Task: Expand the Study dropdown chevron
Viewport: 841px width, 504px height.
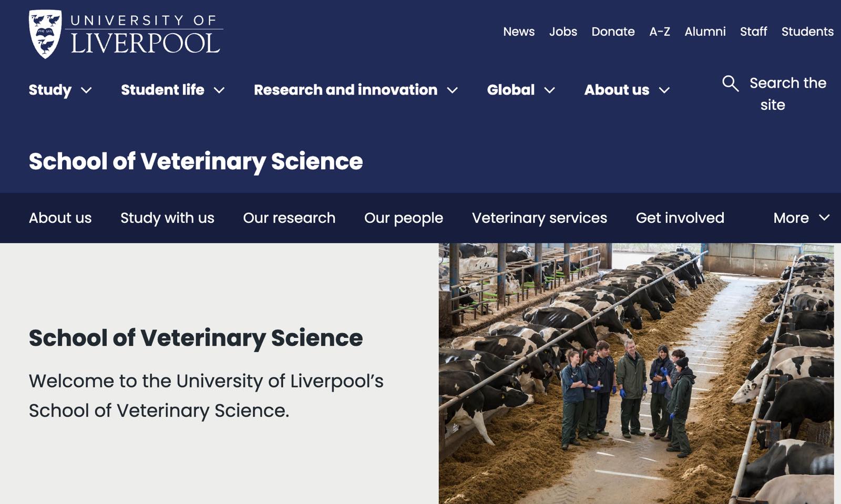Action: (87, 90)
